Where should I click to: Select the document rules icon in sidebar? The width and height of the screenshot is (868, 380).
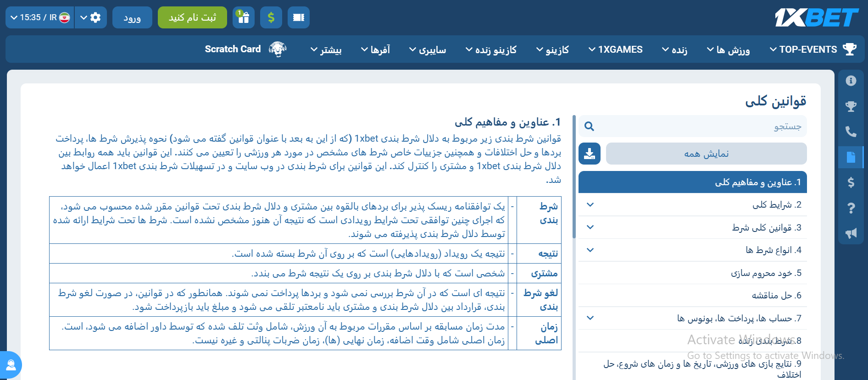[x=851, y=157]
